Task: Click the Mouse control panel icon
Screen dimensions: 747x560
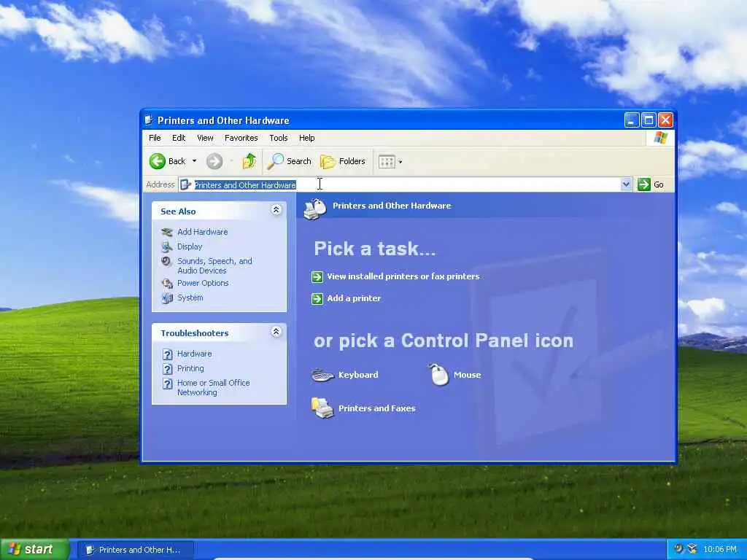Action: click(x=438, y=374)
